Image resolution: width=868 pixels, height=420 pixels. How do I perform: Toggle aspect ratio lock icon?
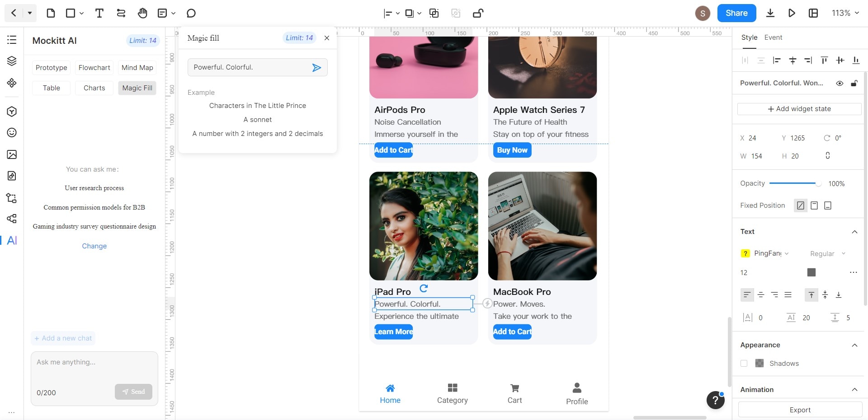pos(828,155)
